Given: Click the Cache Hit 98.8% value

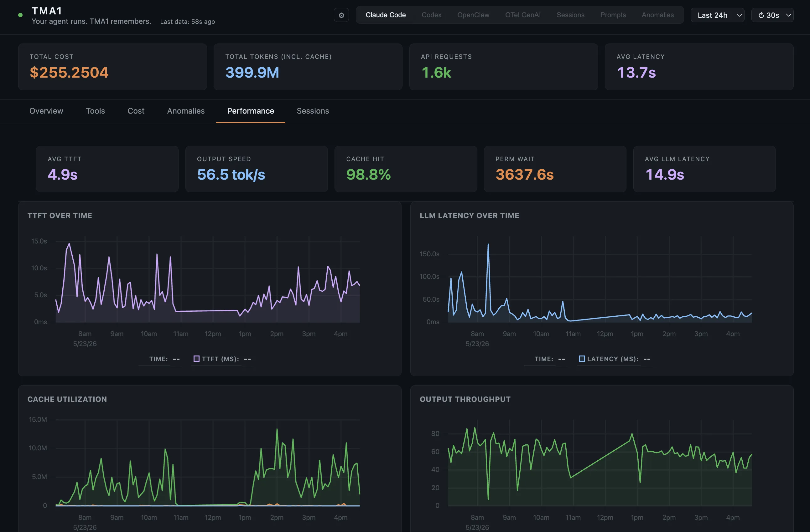Looking at the screenshot, I should [x=369, y=175].
